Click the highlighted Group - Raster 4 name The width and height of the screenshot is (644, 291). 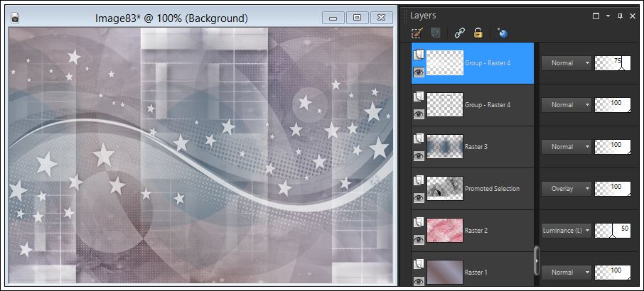click(488, 63)
